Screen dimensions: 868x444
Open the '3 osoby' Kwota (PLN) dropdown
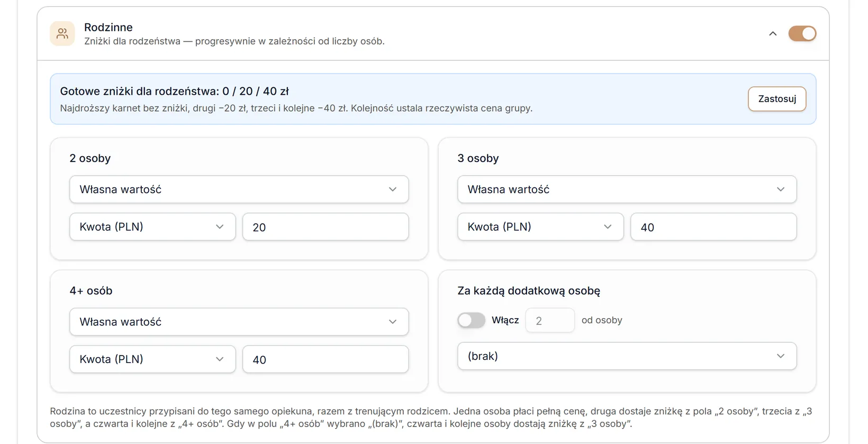click(540, 227)
